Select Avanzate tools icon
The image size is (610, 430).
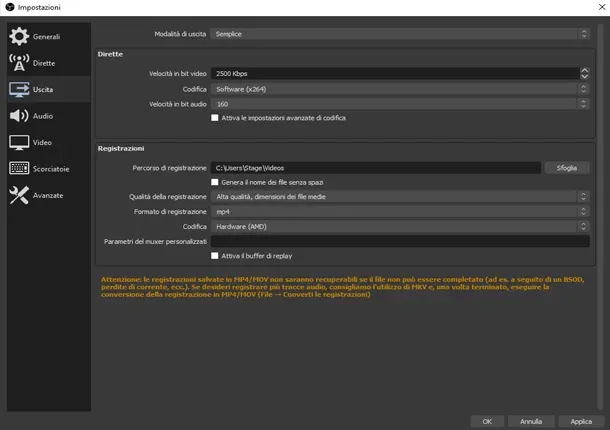[19, 195]
